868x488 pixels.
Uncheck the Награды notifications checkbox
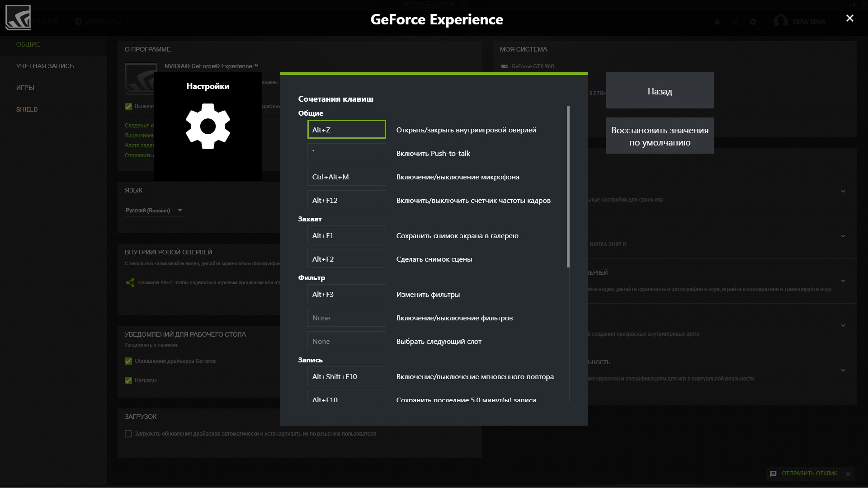(128, 380)
